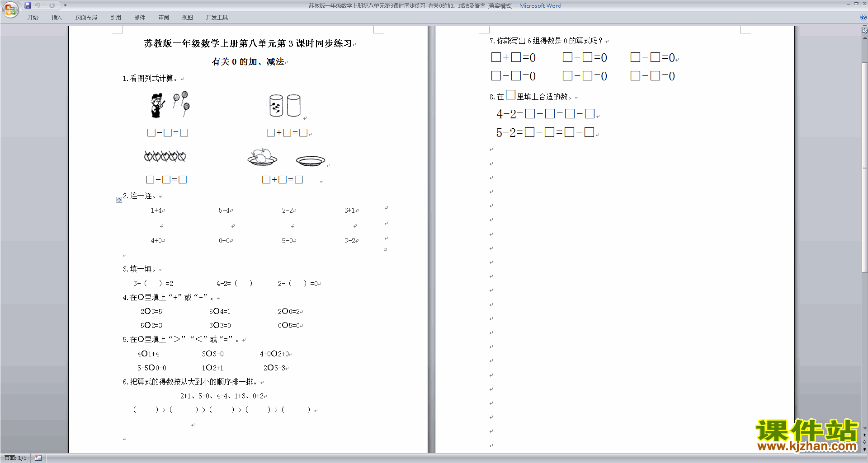Click the boy with balloons picture

(x=170, y=105)
